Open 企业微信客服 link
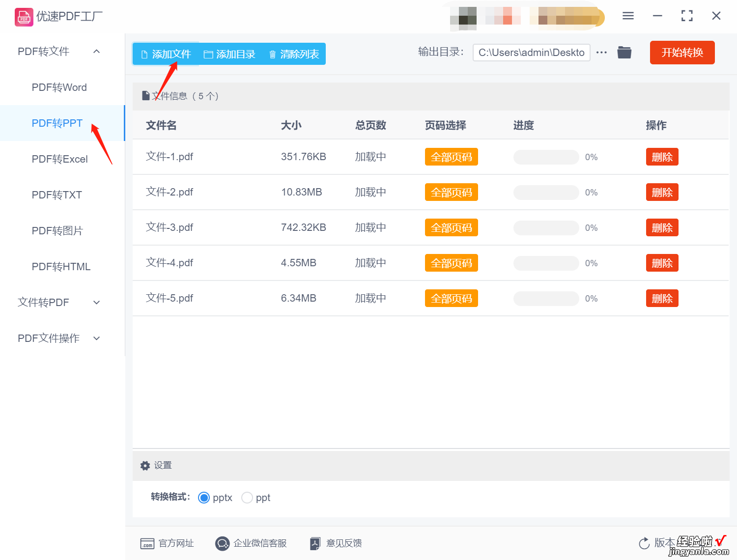This screenshot has height=560, width=737. 260,543
